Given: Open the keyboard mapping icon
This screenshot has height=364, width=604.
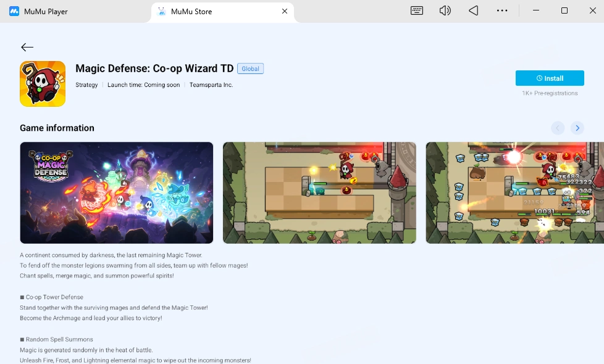Looking at the screenshot, I should (x=416, y=10).
